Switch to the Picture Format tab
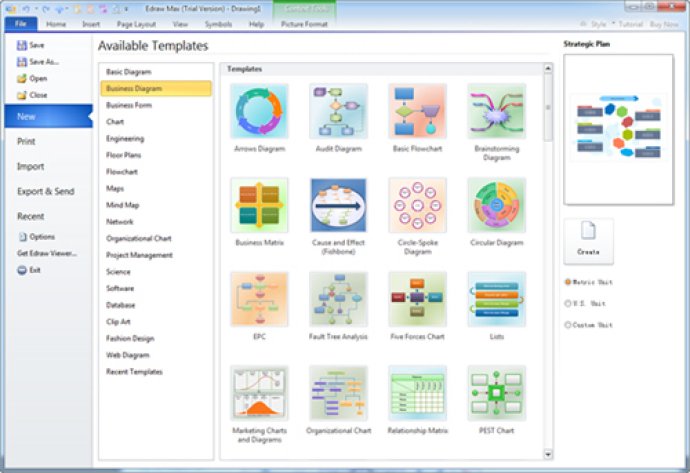Screen dimensions: 690x473 [x=304, y=24]
